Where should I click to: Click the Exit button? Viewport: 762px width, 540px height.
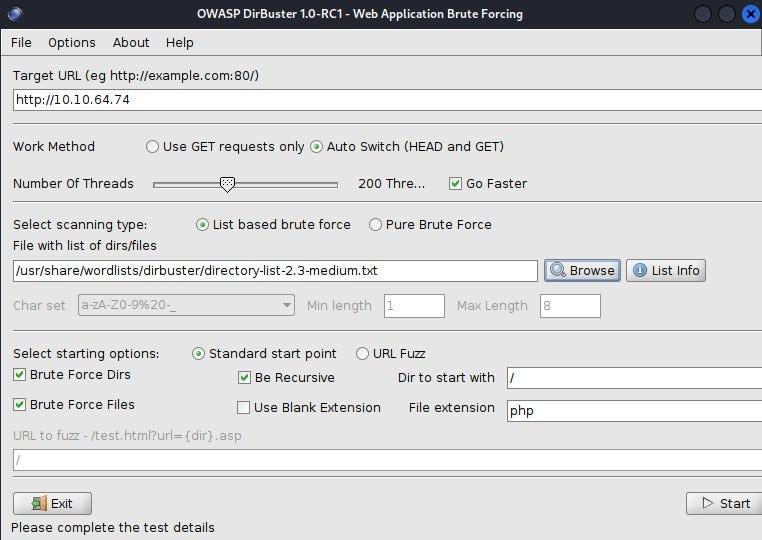pos(52,503)
